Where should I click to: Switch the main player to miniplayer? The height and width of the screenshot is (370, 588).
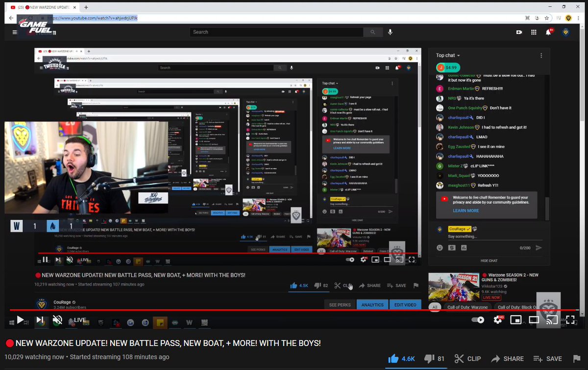point(515,320)
